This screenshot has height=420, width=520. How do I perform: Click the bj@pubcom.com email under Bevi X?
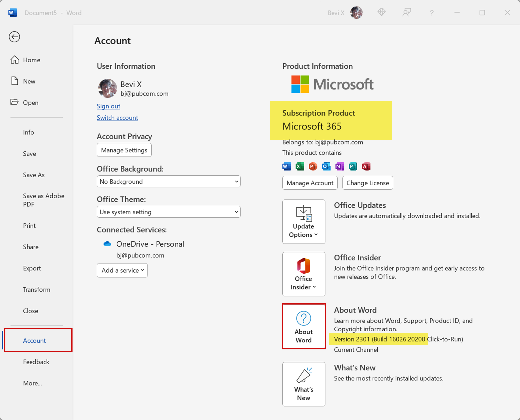pyautogui.click(x=145, y=94)
